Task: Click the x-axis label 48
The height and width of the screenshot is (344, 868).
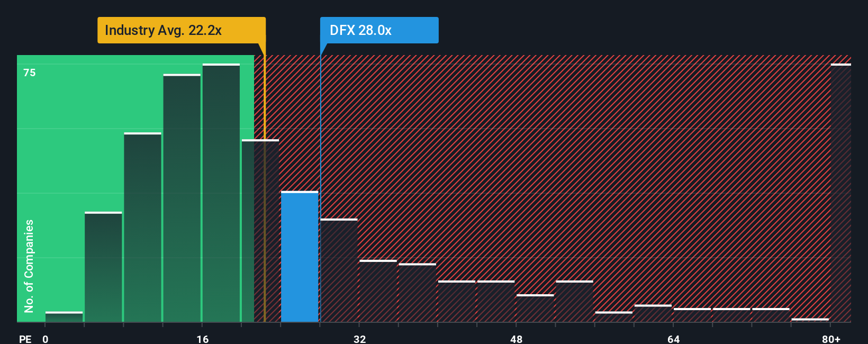Action: (x=516, y=339)
